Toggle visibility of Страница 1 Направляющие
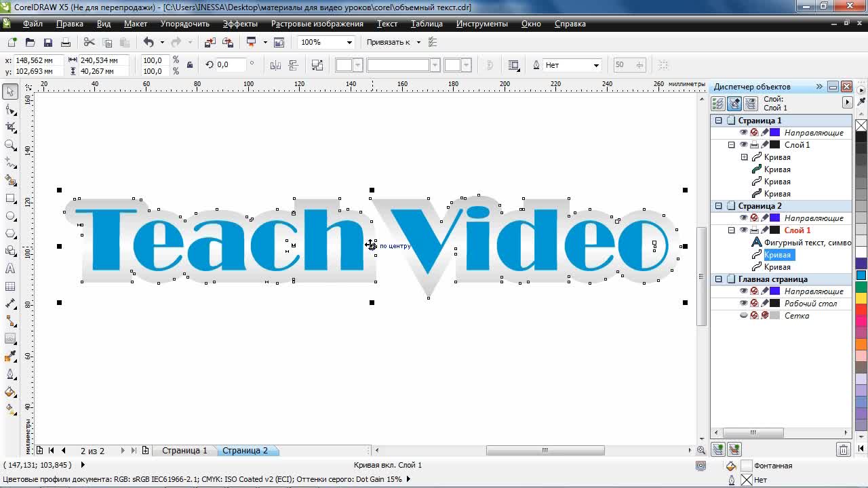 coord(743,133)
